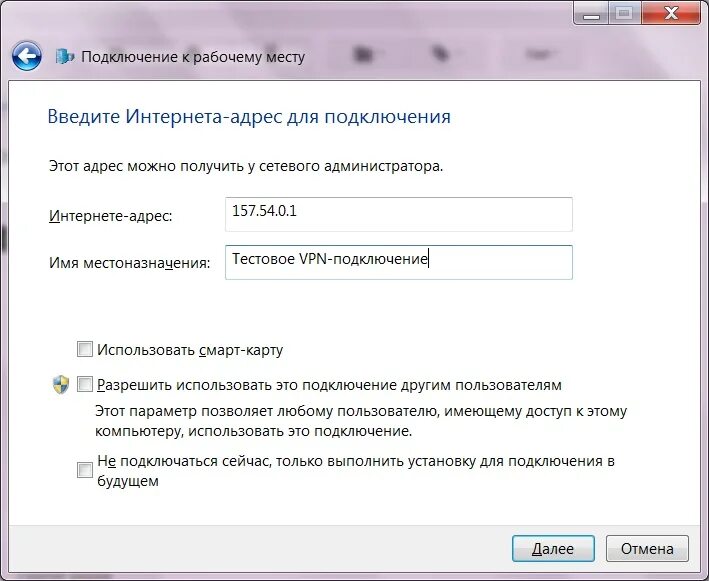Click the UAC shield icon
The height and width of the screenshot is (581, 709).
(61, 385)
